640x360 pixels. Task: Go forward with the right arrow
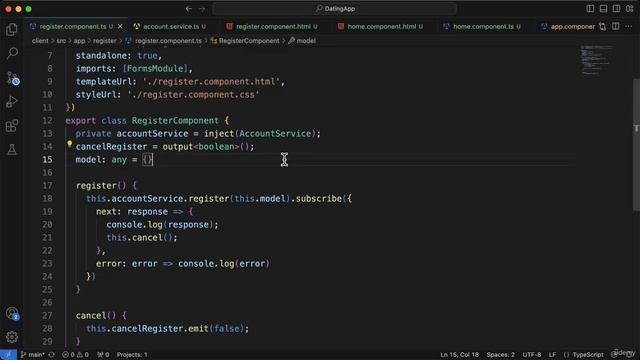click(202, 9)
